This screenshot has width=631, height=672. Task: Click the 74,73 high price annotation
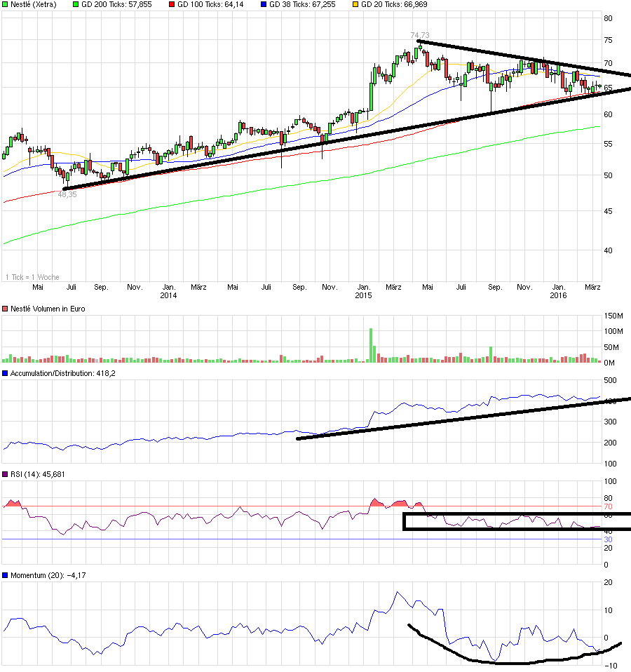[x=420, y=35]
